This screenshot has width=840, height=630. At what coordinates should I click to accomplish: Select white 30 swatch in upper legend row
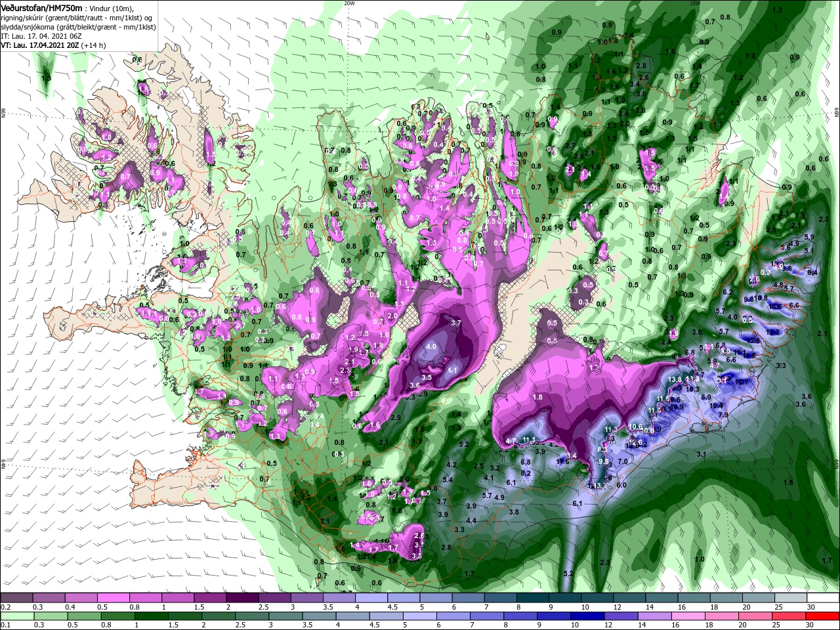click(x=822, y=598)
